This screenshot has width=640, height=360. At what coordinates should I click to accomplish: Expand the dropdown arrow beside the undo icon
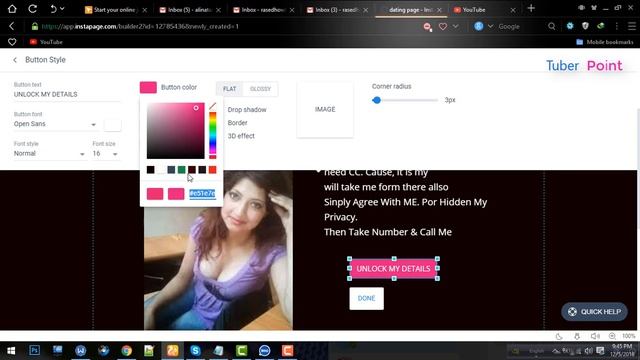point(62,9)
